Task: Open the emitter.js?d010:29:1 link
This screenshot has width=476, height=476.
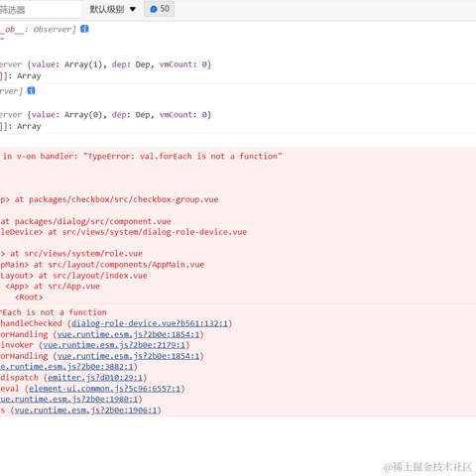Action: 95,378
